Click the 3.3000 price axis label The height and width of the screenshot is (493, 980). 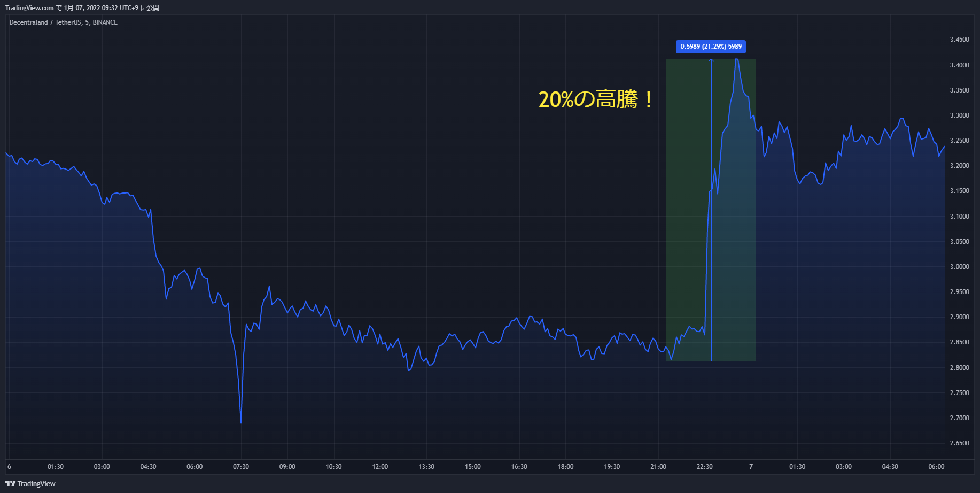pos(959,115)
